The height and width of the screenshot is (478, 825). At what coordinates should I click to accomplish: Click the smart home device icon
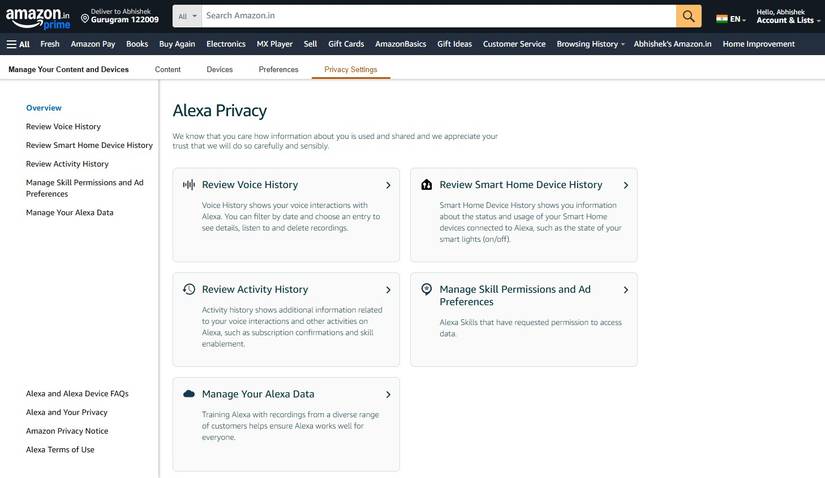pyautogui.click(x=427, y=185)
